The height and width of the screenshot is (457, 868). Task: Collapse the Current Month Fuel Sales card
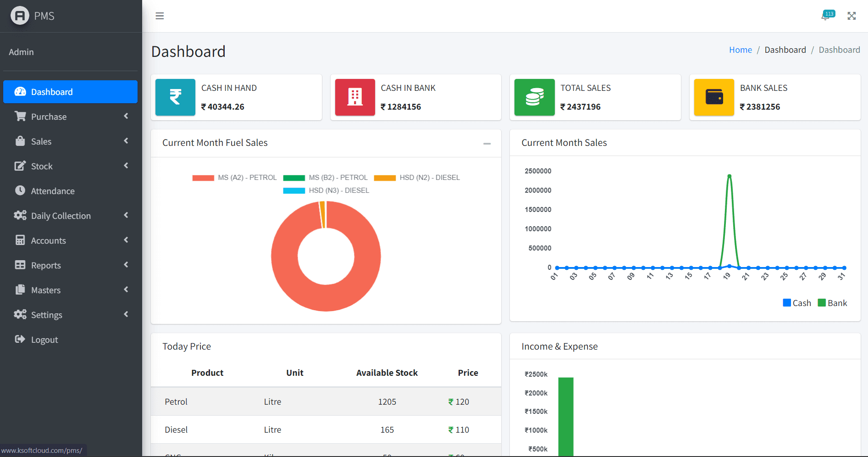(487, 144)
